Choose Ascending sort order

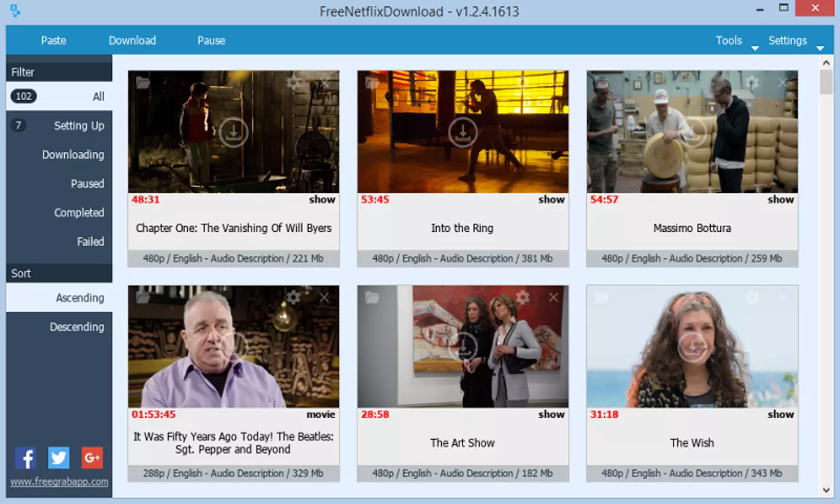pyautogui.click(x=59, y=297)
